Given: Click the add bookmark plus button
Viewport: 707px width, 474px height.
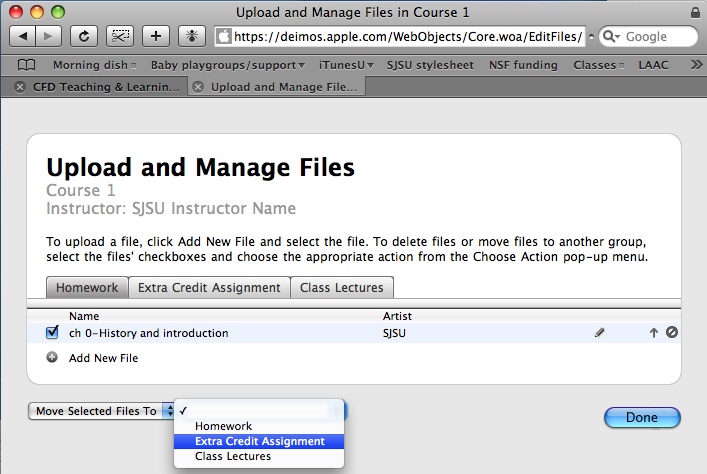Looking at the screenshot, I should click(155, 36).
